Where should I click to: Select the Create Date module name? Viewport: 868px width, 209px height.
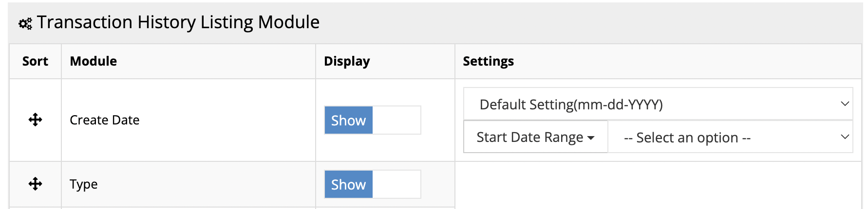pos(105,120)
